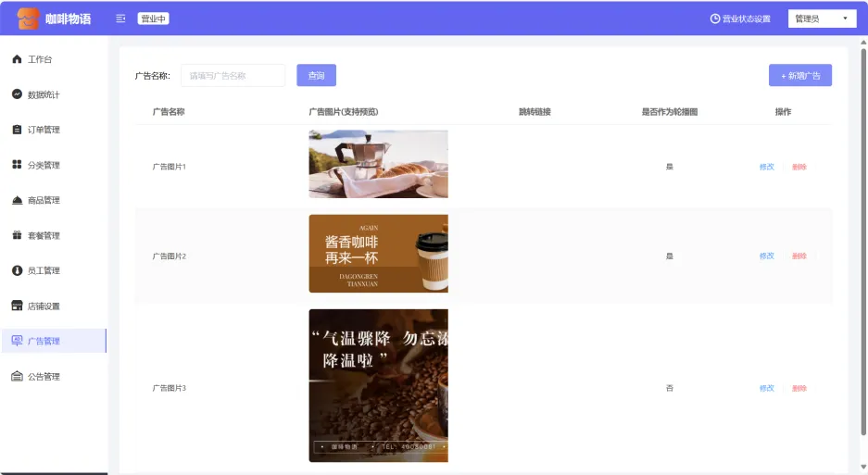Click 修改 for 广告图片1
The image size is (868, 475).
[766, 167]
